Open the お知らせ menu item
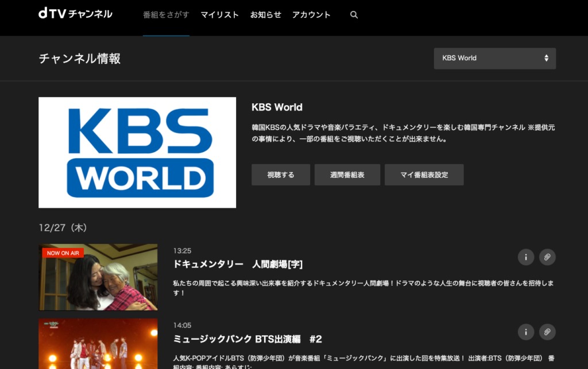 click(x=265, y=15)
